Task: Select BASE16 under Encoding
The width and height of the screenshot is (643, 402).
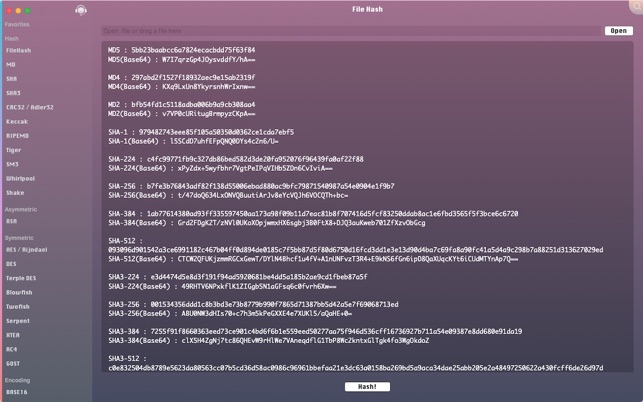Action: click(16, 392)
